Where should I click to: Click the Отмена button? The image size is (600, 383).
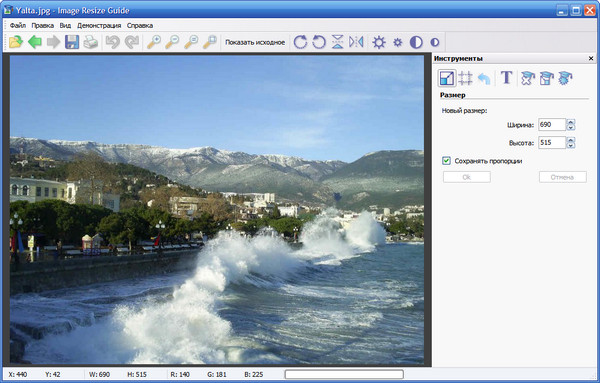coord(562,177)
